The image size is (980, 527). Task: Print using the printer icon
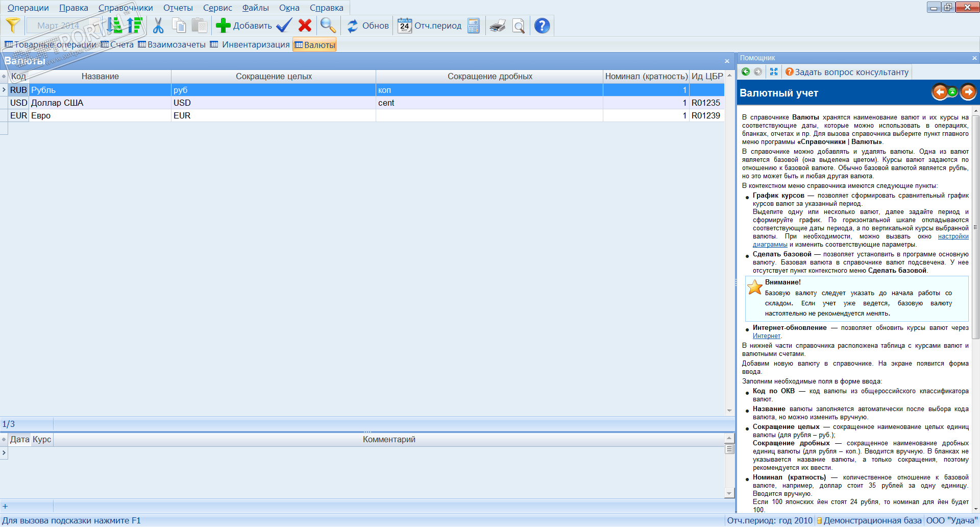[498, 26]
